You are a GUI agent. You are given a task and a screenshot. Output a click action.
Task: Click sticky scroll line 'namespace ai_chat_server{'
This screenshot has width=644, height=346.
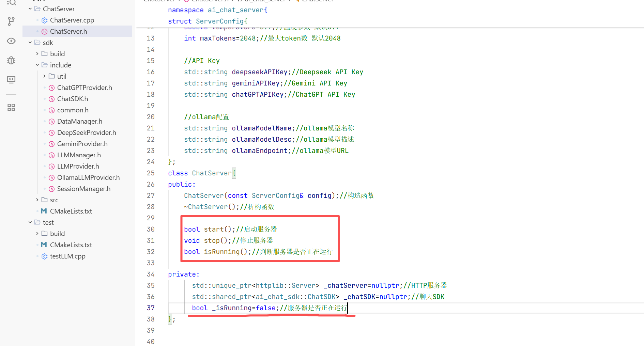(218, 10)
